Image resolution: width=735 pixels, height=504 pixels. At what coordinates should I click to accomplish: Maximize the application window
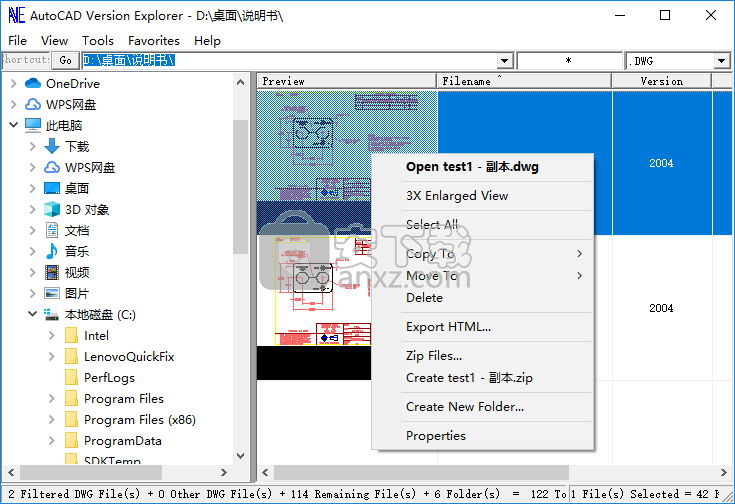665,15
